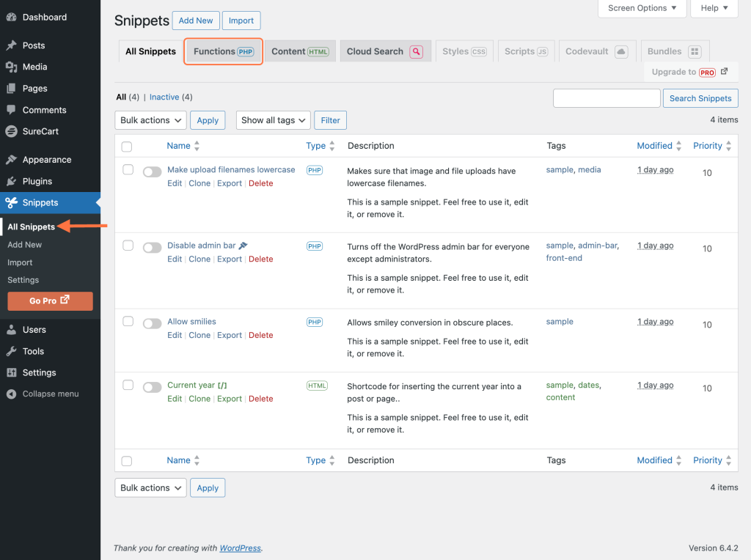Click the Dashboard icon in sidebar

point(11,18)
